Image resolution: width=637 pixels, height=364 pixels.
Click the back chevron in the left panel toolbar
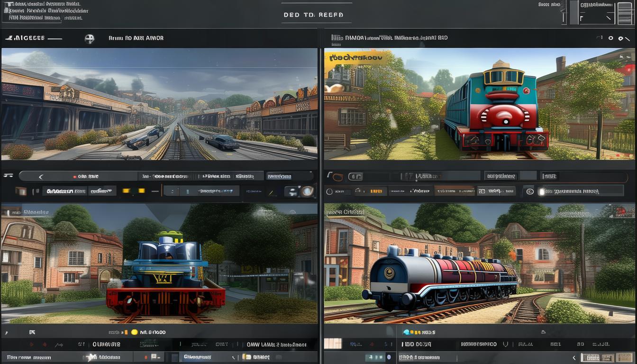pos(41,176)
